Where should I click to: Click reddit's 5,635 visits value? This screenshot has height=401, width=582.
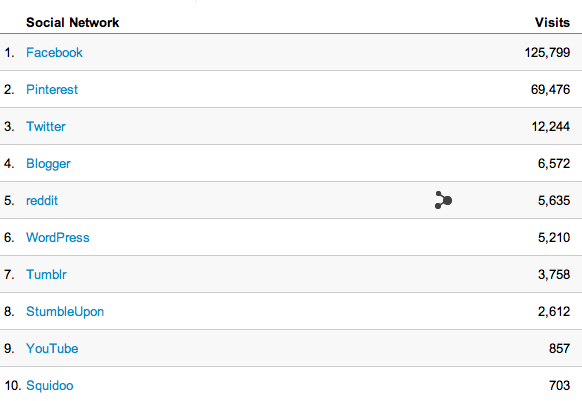click(x=554, y=200)
